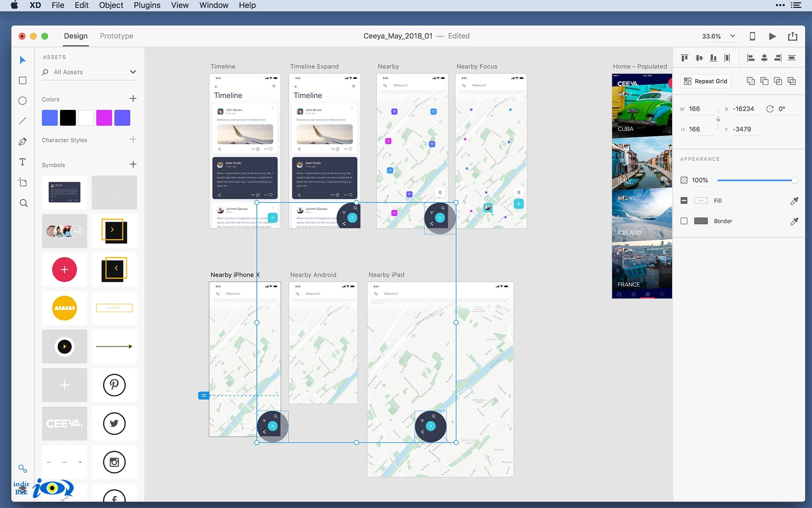Apply the Subtract boolean operation
The height and width of the screenshot is (508, 812).
click(764, 81)
